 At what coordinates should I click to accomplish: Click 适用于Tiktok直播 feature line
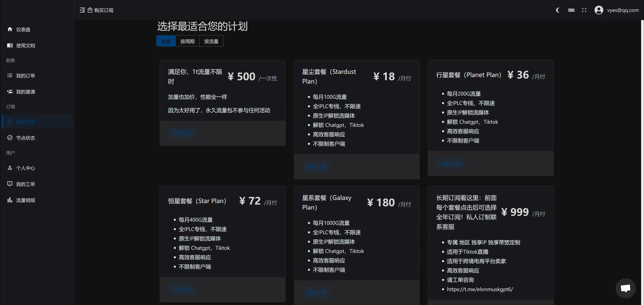tap(468, 252)
